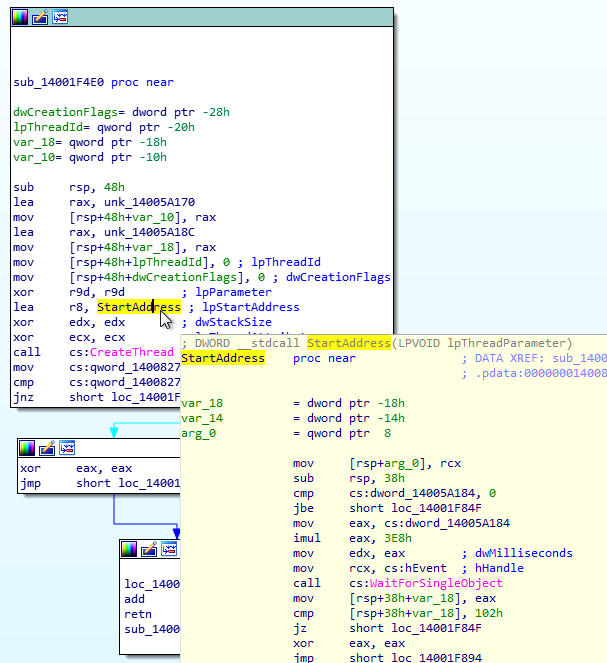The height and width of the screenshot is (663, 607).
Task: Click 'cmp cs:dword_14005A184, 0' in tooltip
Action: pyautogui.click(x=394, y=493)
